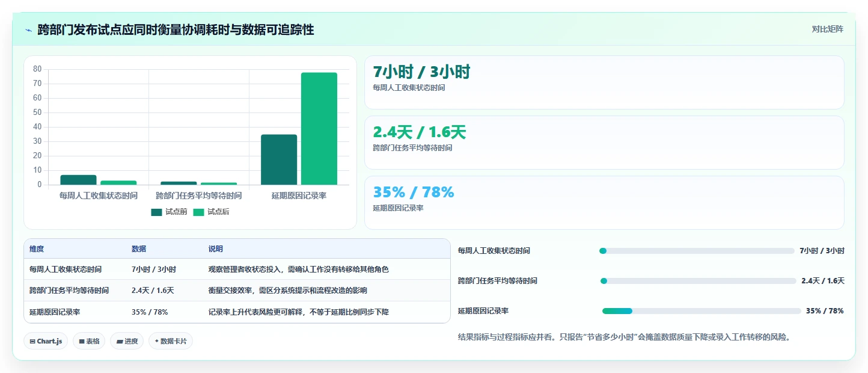Click progress value label 7小时 / 3小时
Viewport: 868px width, 373px height.
click(x=822, y=251)
